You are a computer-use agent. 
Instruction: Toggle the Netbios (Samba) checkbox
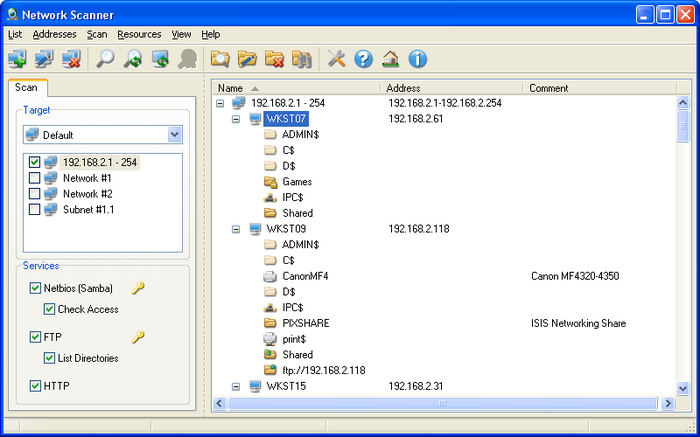[35, 288]
